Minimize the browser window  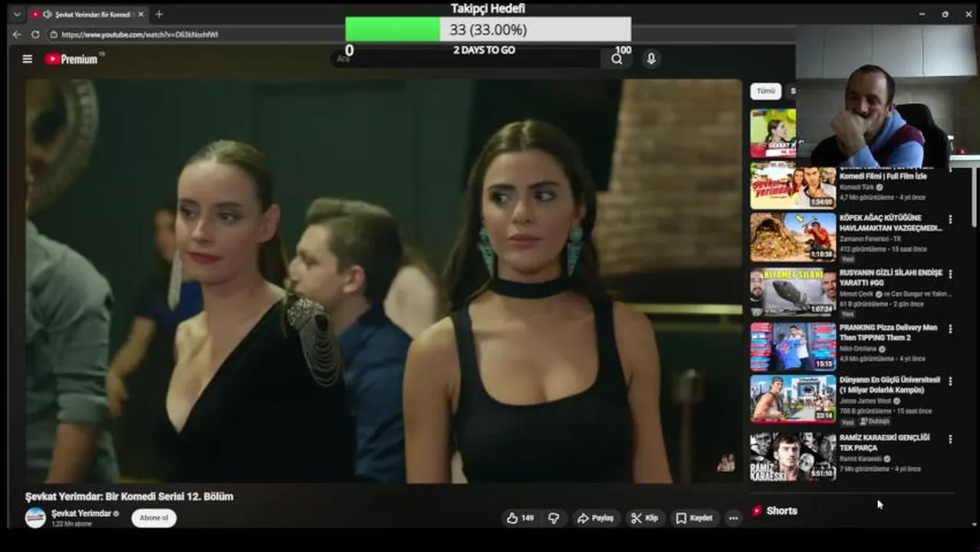pos(922,15)
